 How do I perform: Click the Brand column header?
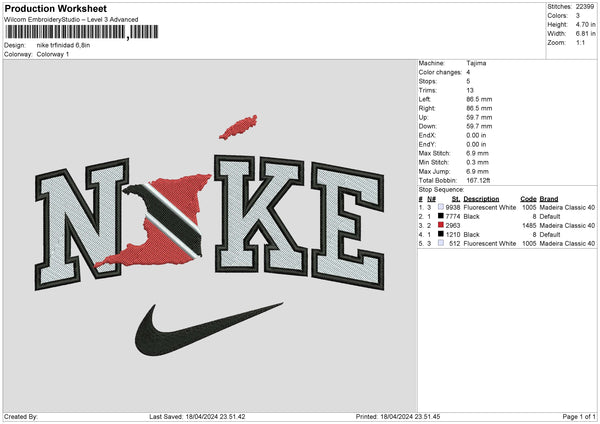(x=549, y=199)
